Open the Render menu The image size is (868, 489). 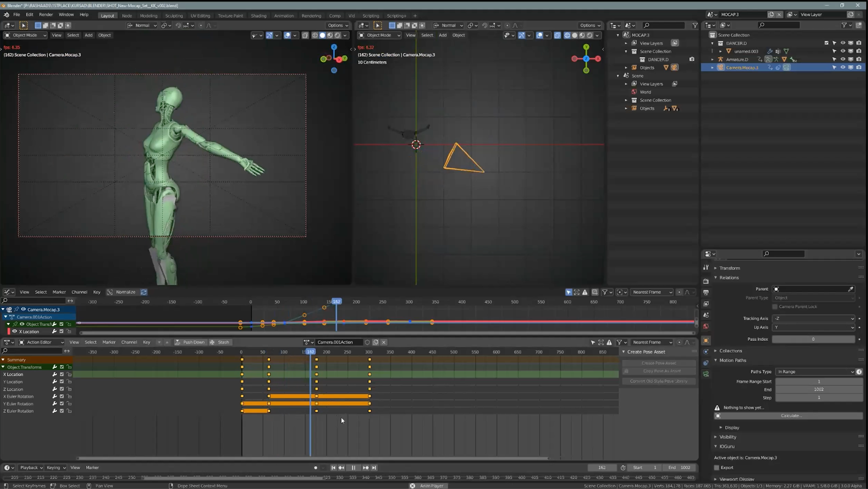point(46,15)
